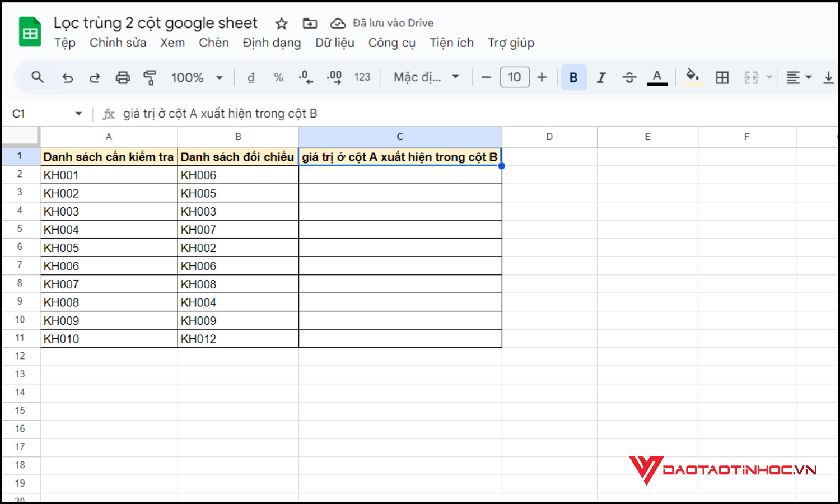
Task: Open the text color picker
Action: click(x=657, y=77)
